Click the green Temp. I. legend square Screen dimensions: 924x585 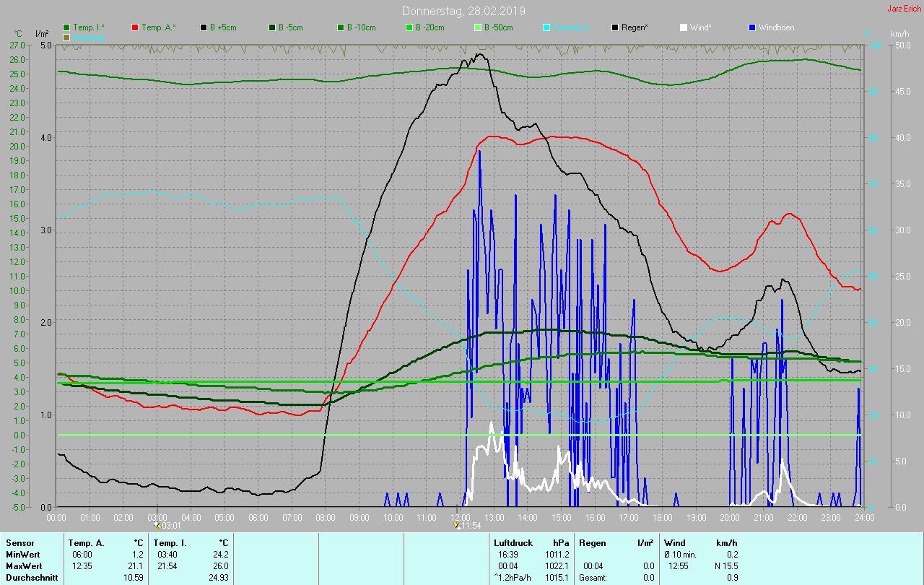[67, 27]
